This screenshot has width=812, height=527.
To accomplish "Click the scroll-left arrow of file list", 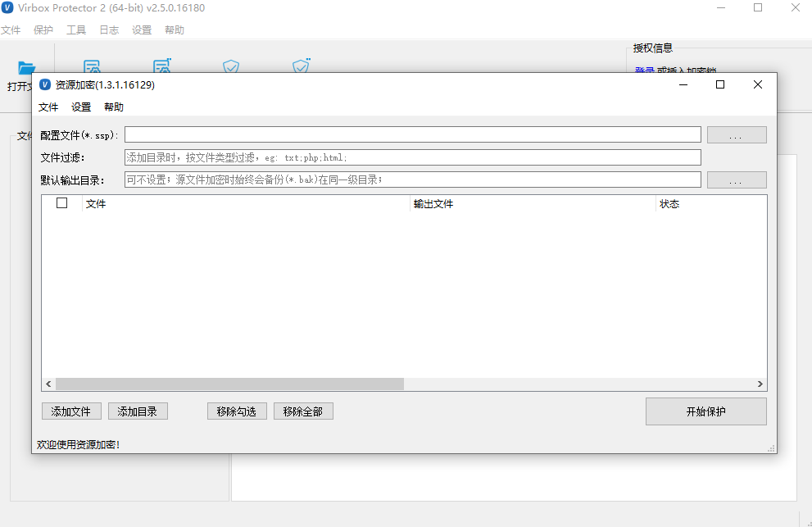I will 48,384.
